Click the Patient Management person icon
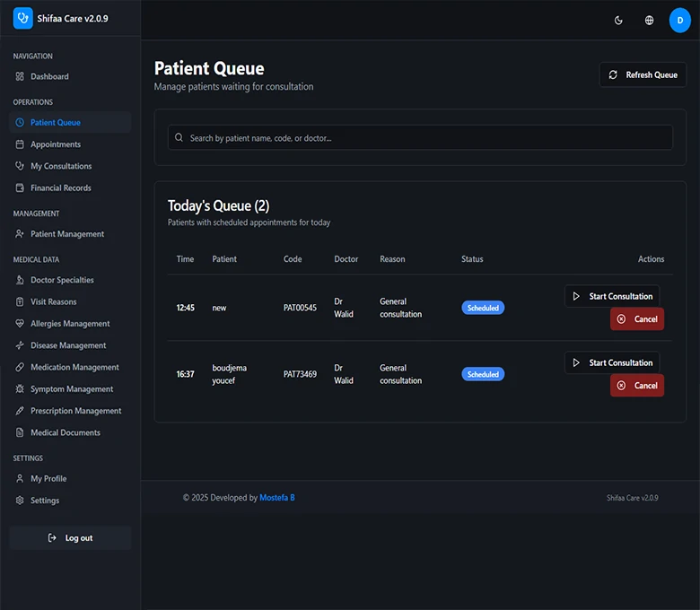Viewport: 700px width, 610px height. (20, 234)
